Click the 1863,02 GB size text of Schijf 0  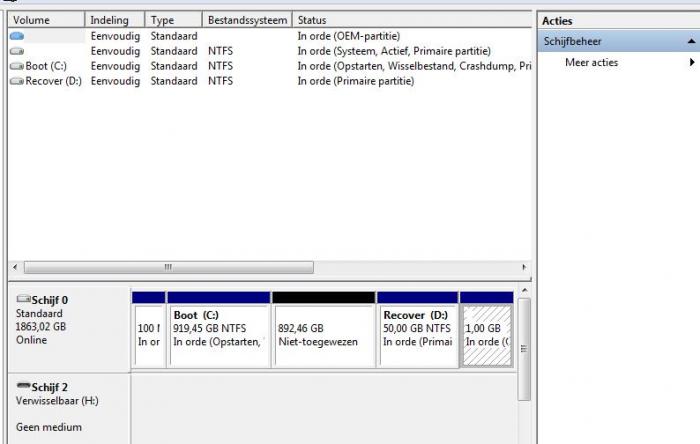click(41, 327)
